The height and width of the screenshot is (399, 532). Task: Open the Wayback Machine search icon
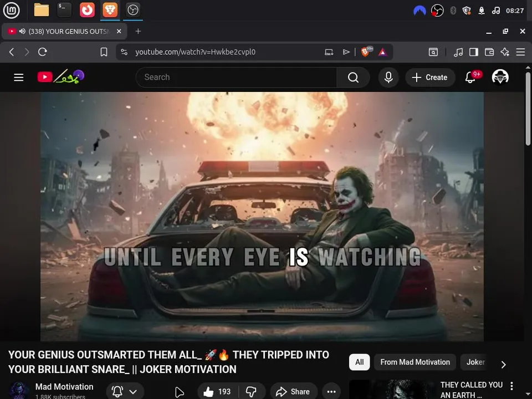click(x=433, y=52)
